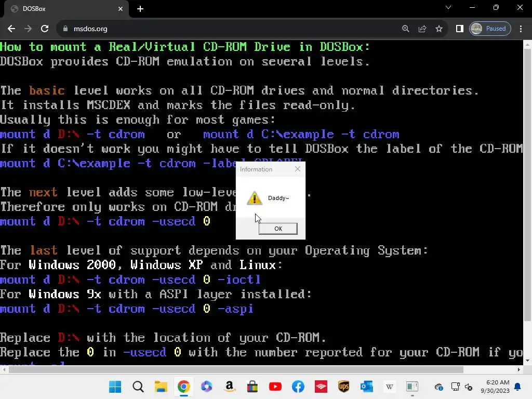
Task: Open the Windows Start menu
Action: pyautogui.click(x=115, y=387)
